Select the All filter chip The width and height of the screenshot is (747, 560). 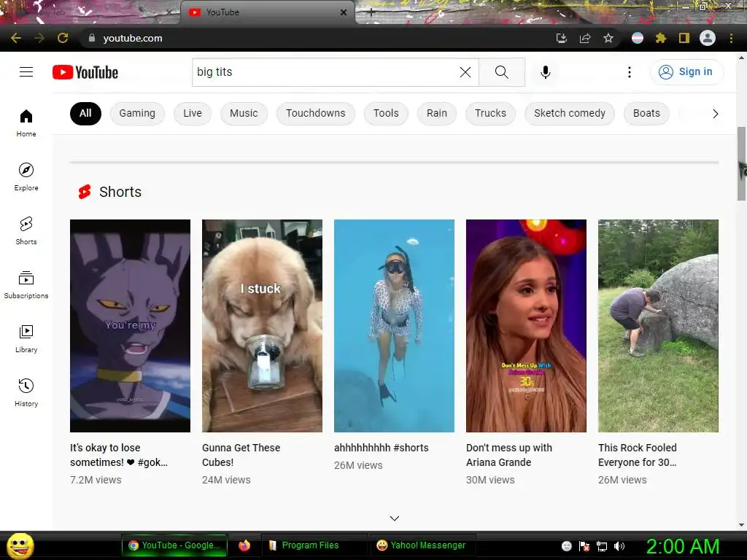[x=86, y=113]
